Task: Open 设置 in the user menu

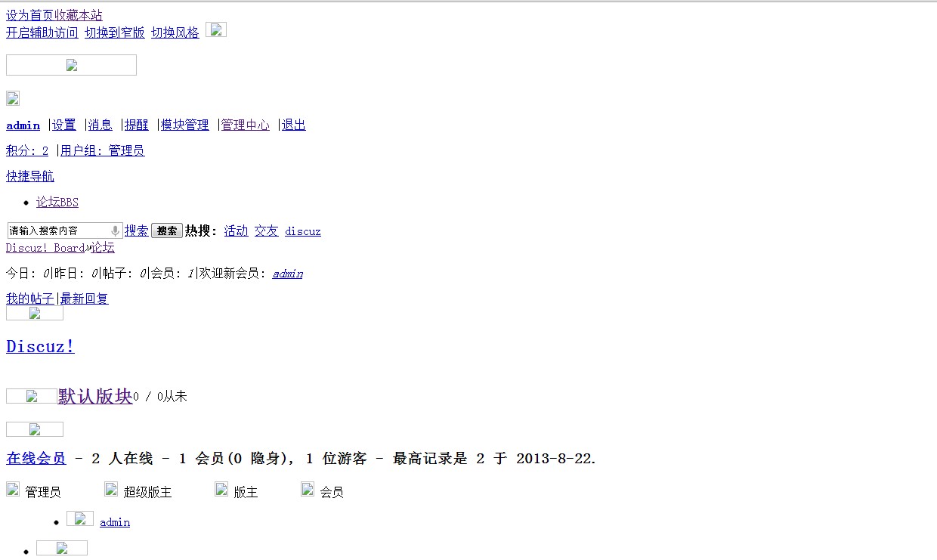Action: point(64,125)
